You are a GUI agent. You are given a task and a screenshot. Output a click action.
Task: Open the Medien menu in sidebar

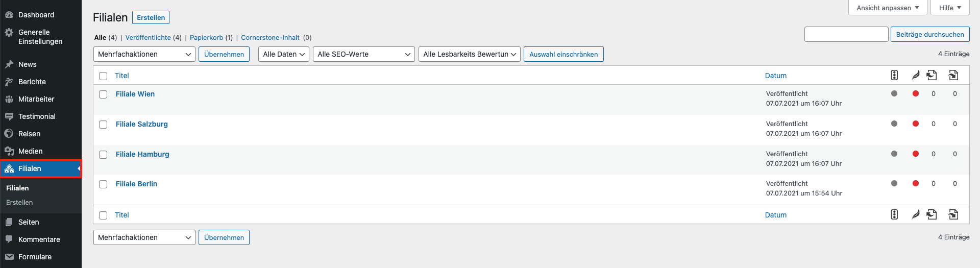pos(30,151)
